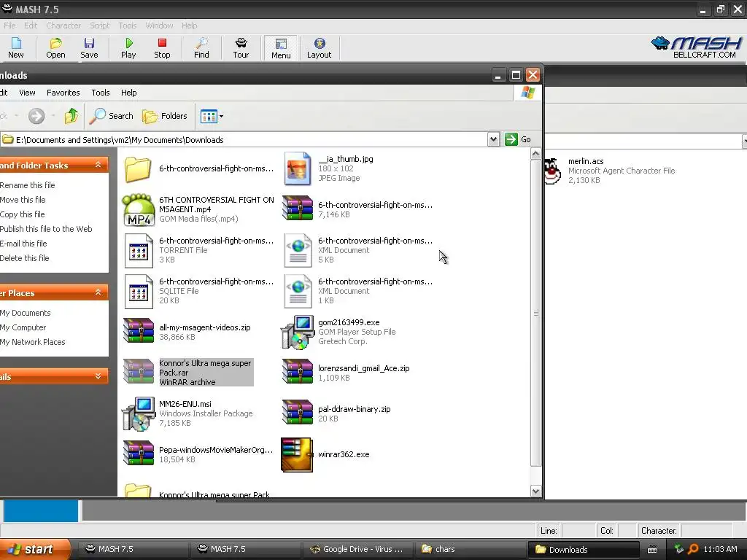Open the Help menu in Explorer
Viewport: 747px width, 560px height.
pos(128,93)
